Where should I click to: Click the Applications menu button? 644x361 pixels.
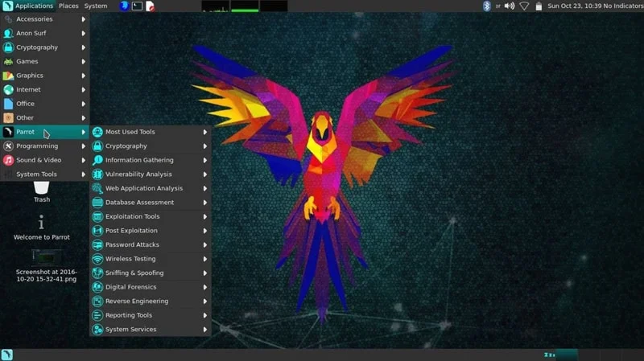[27, 6]
